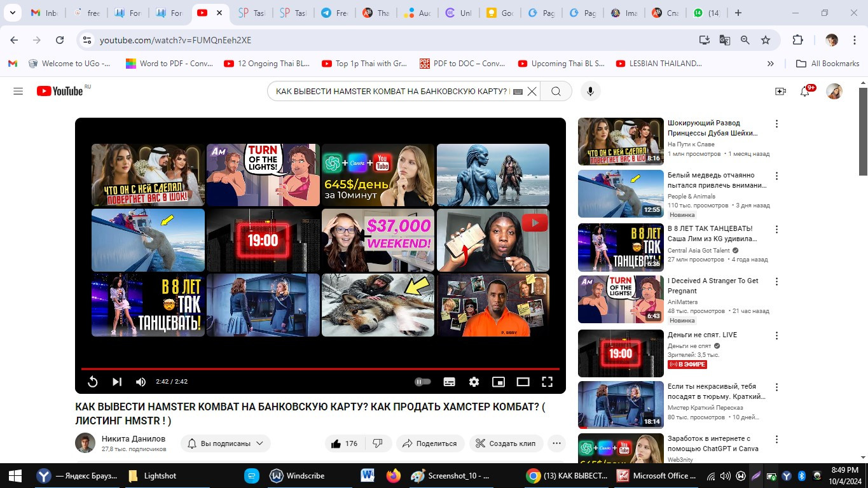Click the $37,000 WEEKEND end-screen thumbnail
Screen dimensions: 868x488
coord(378,241)
